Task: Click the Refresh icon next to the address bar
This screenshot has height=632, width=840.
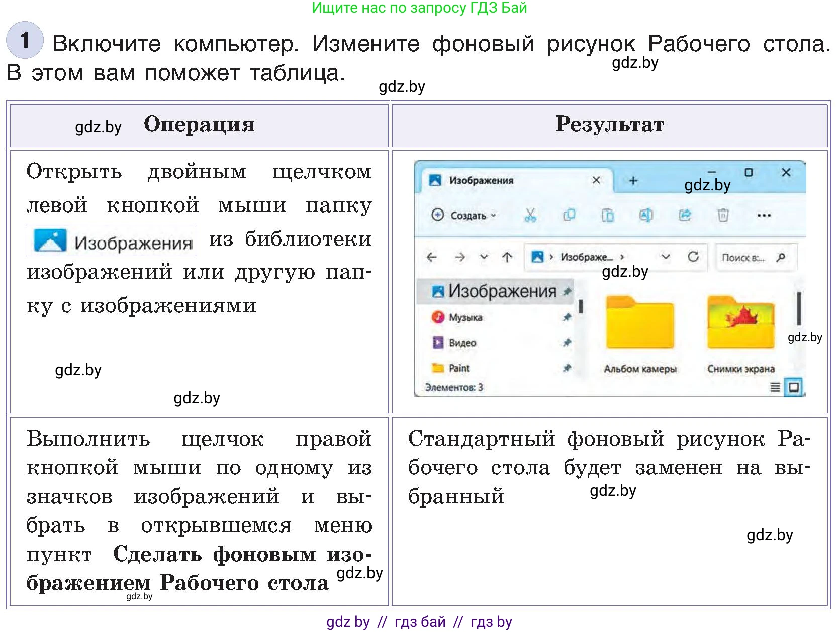Action: coord(694,257)
